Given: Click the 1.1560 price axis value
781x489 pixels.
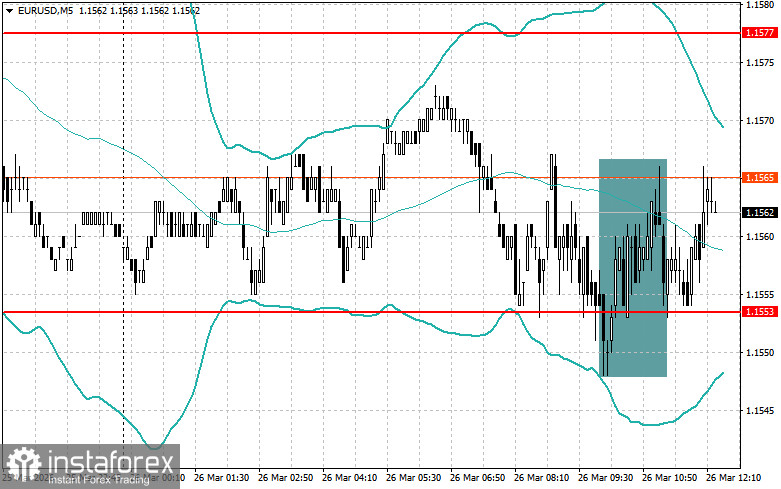Looking at the screenshot, I should point(760,237).
